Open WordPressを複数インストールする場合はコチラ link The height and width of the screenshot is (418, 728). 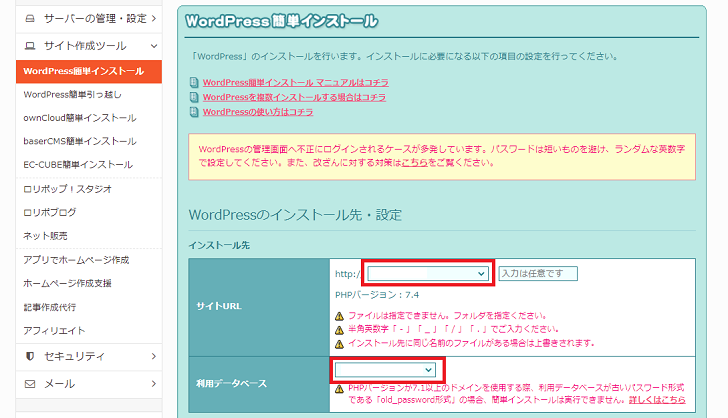pos(294,97)
